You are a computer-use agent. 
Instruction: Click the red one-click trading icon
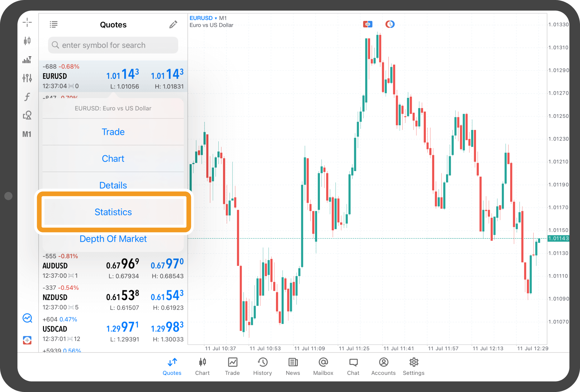pos(368,24)
